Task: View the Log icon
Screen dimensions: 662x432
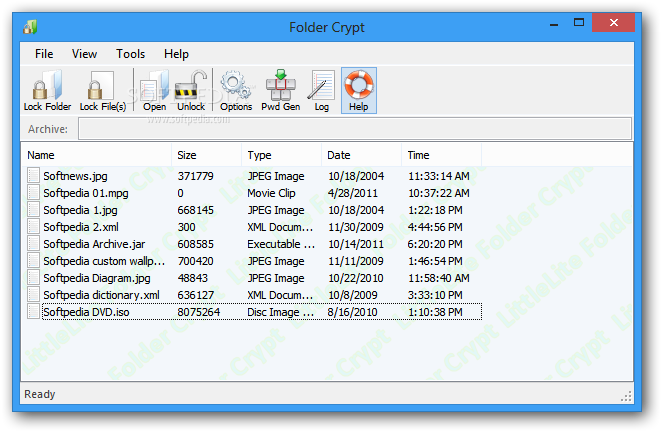Action: pos(321,90)
